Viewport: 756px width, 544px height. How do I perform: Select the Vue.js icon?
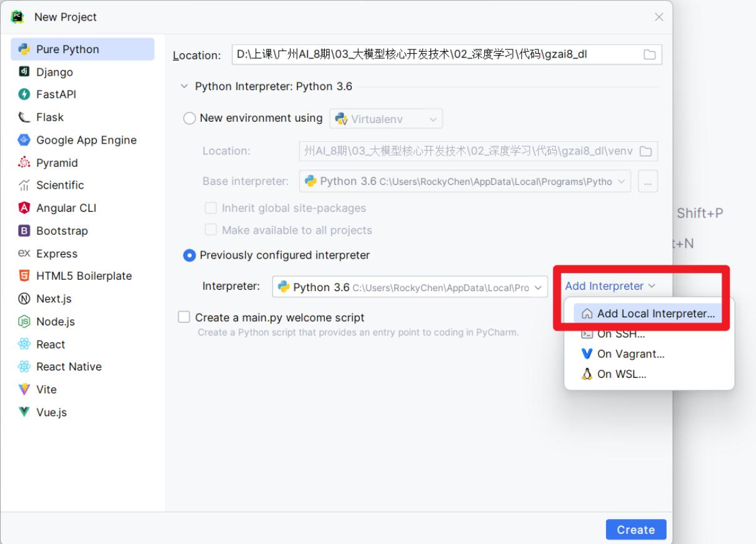(24, 412)
